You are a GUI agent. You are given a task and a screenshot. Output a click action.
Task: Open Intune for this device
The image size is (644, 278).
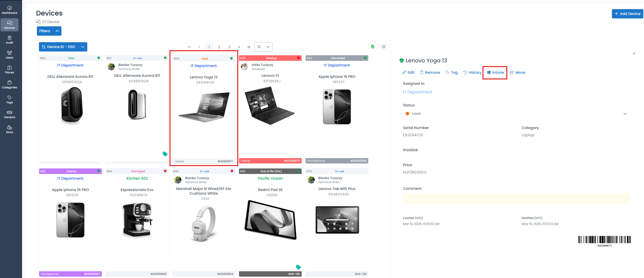point(495,73)
